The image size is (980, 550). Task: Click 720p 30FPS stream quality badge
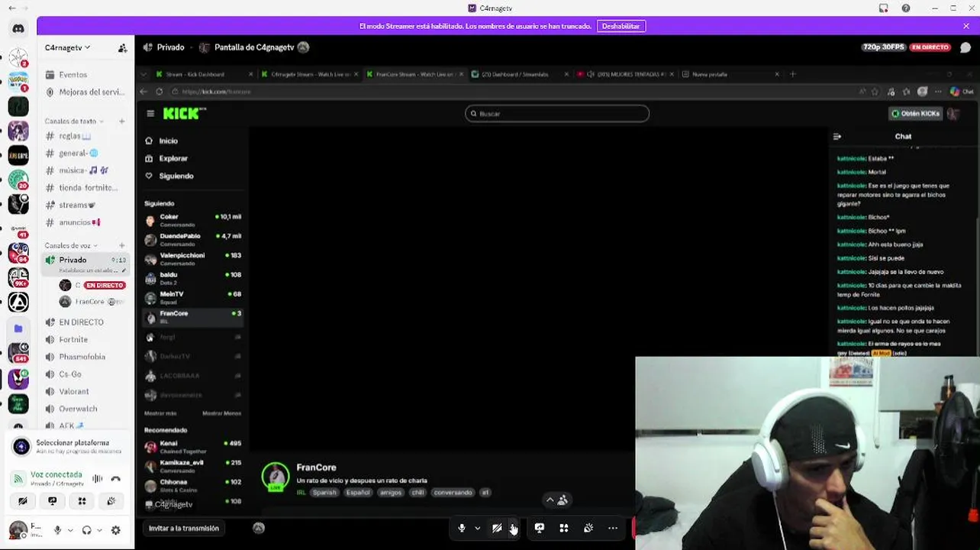883,47
